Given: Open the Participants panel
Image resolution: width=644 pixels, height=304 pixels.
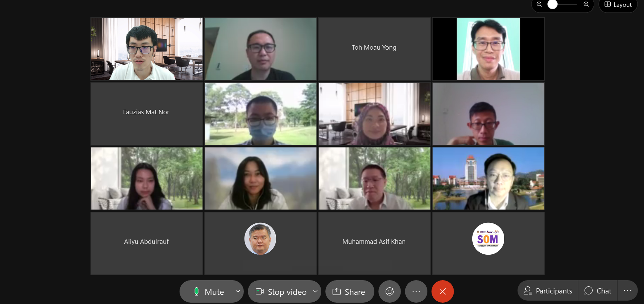Looking at the screenshot, I should pos(548,291).
